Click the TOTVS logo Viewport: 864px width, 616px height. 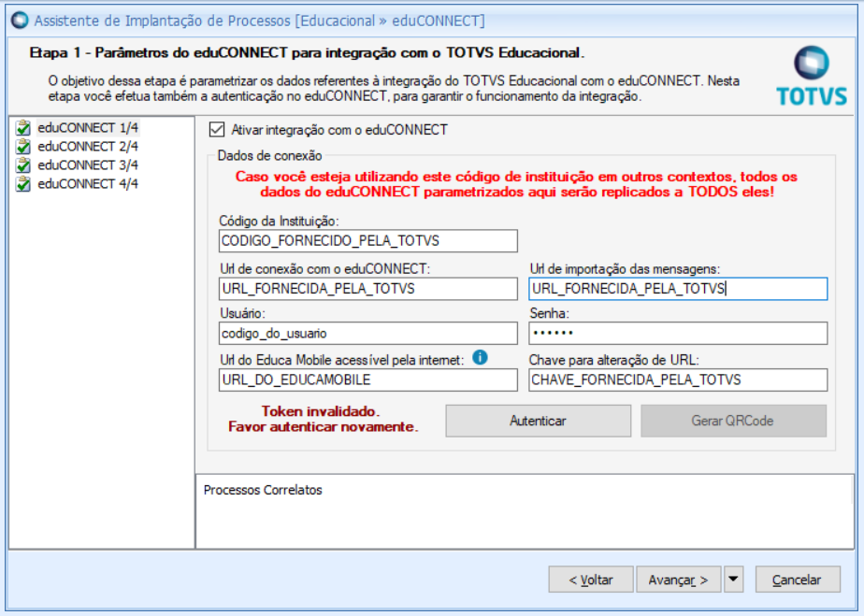[x=811, y=76]
